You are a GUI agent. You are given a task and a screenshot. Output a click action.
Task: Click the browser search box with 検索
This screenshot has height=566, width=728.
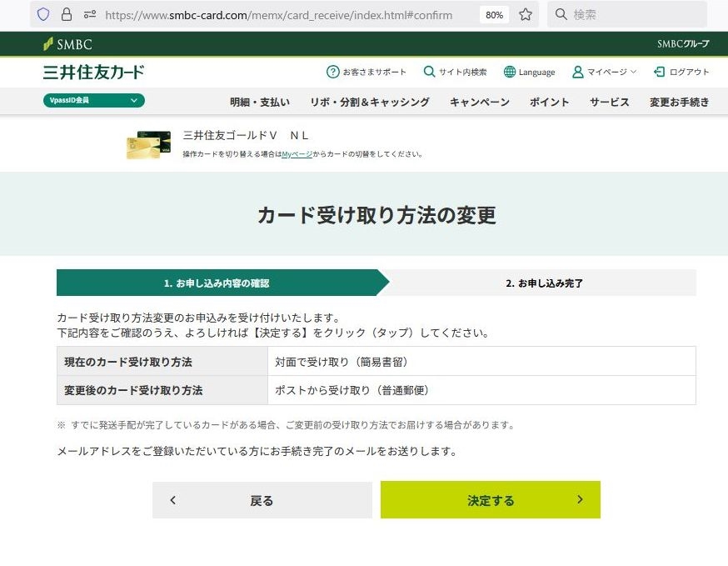pyautogui.click(x=626, y=14)
